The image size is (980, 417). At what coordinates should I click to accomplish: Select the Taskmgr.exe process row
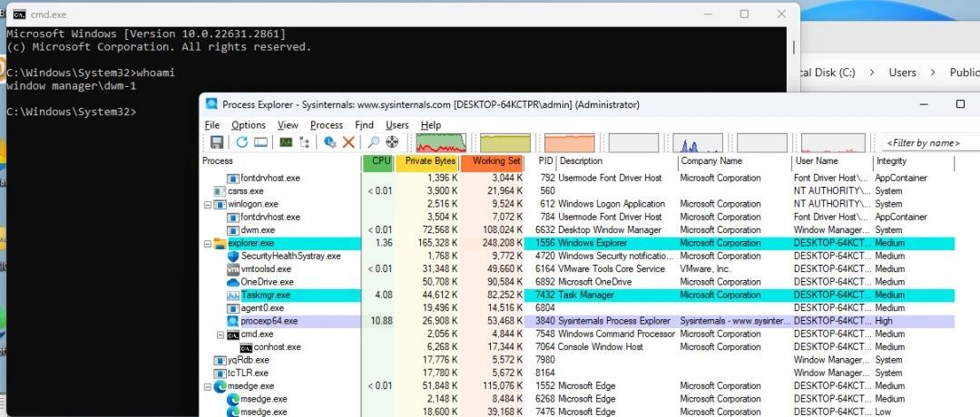coord(577,296)
